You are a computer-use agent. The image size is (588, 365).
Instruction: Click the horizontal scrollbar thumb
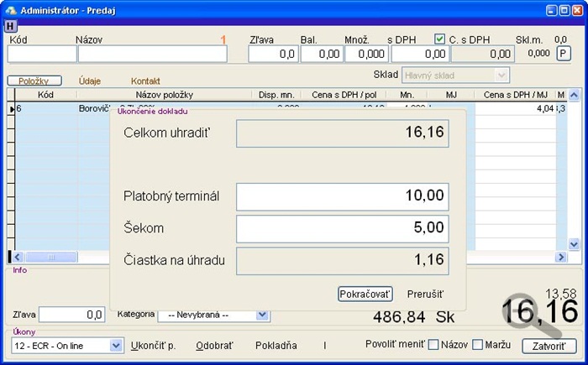tap(51, 257)
